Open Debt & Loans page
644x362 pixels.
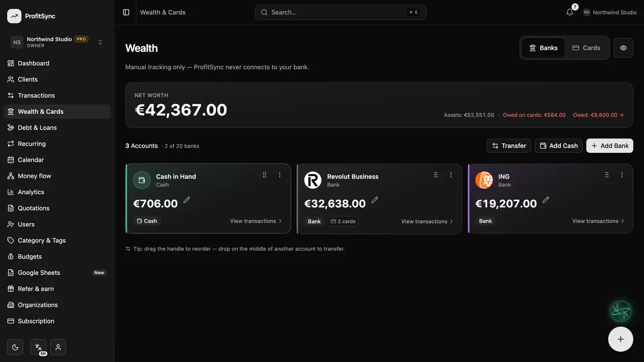pyautogui.click(x=57, y=128)
